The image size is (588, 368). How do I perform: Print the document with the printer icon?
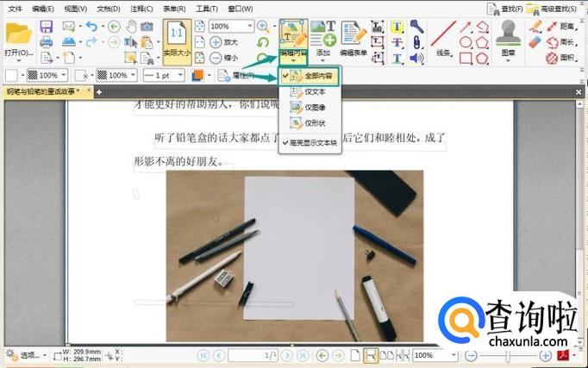coord(46,41)
